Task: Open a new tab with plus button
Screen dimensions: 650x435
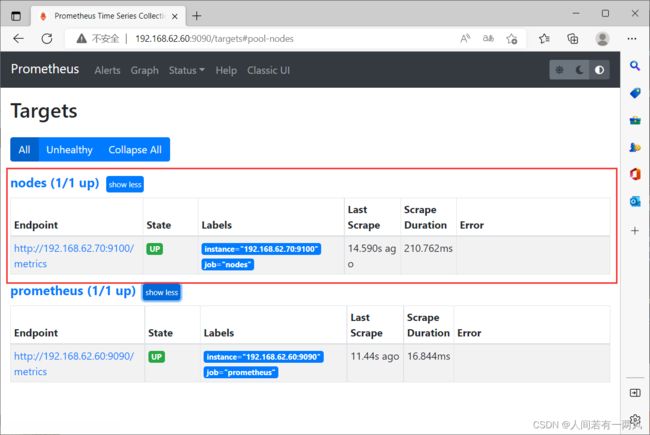Action: (x=196, y=16)
